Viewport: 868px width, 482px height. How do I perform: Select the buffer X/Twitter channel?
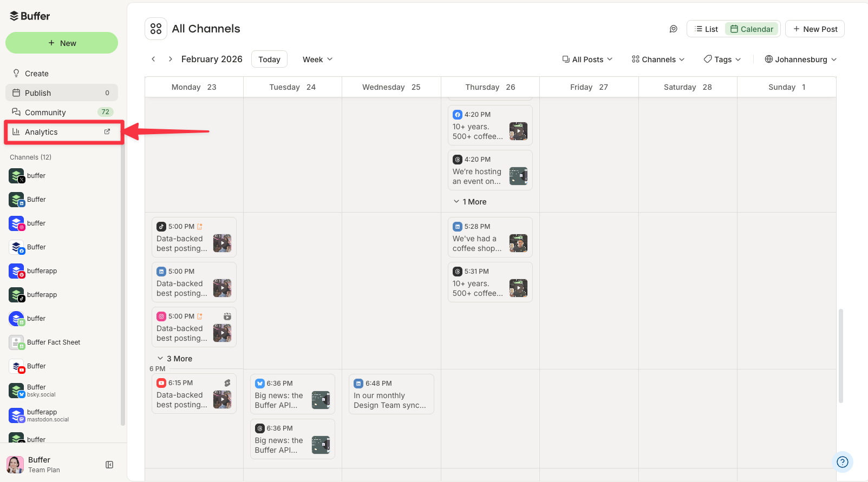click(62, 176)
